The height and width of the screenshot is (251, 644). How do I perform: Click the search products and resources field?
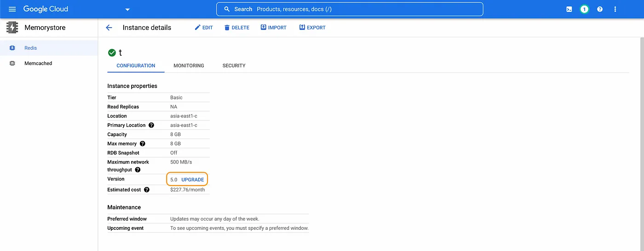(350, 9)
